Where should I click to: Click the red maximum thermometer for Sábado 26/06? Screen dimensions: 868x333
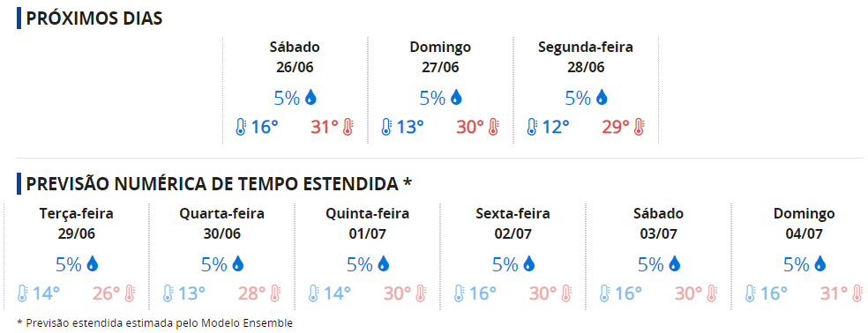tap(348, 127)
